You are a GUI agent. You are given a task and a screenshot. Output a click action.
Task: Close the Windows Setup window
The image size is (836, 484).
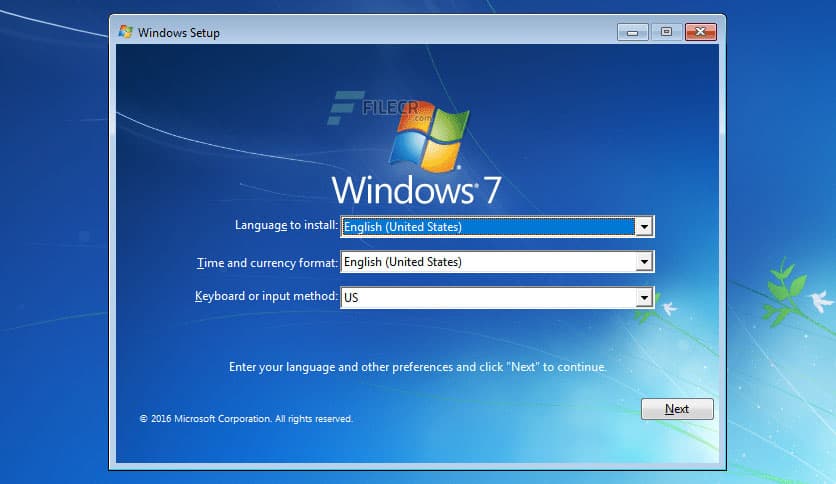click(x=701, y=32)
